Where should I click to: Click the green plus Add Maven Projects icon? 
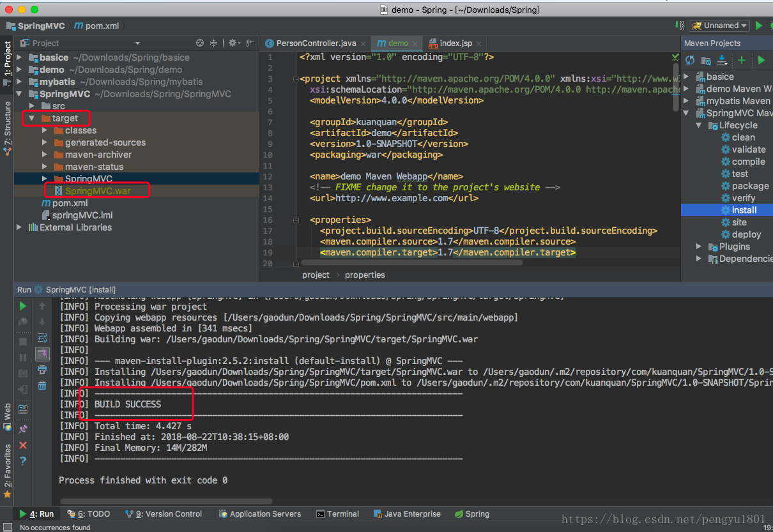[x=741, y=60]
